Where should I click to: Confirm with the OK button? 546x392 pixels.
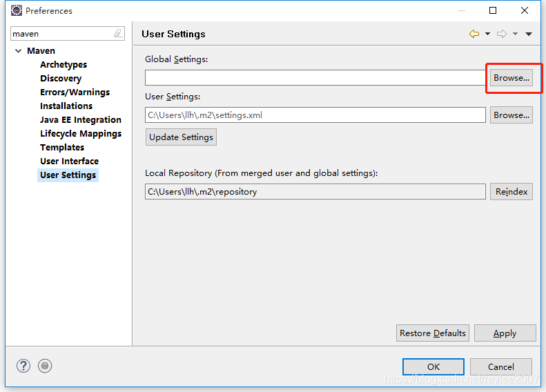point(433,367)
